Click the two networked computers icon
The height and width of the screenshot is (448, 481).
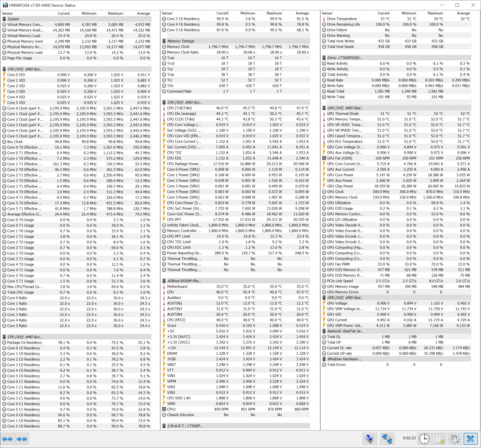pyautogui.click(x=387, y=439)
